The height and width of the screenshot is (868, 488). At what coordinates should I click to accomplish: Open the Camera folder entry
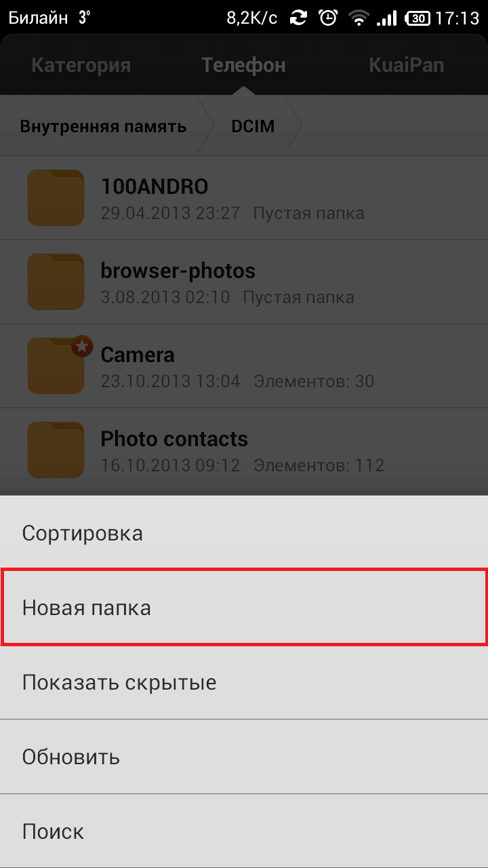(x=244, y=366)
